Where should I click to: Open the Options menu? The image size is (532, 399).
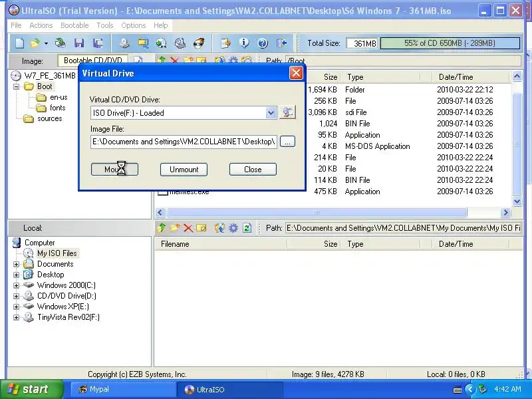click(x=134, y=25)
